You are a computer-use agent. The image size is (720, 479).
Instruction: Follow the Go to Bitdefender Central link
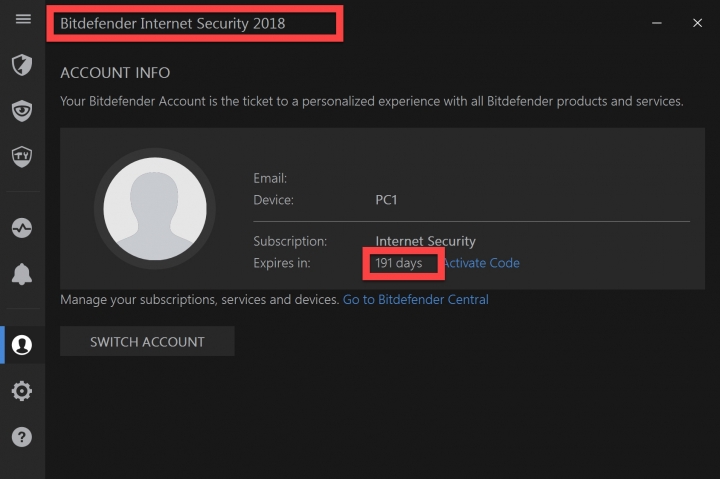416,300
